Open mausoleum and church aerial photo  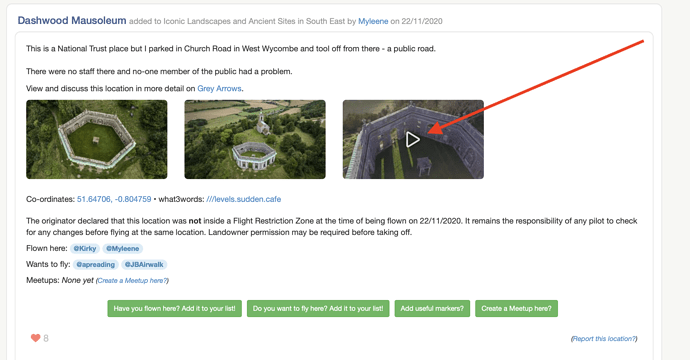(255, 139)
